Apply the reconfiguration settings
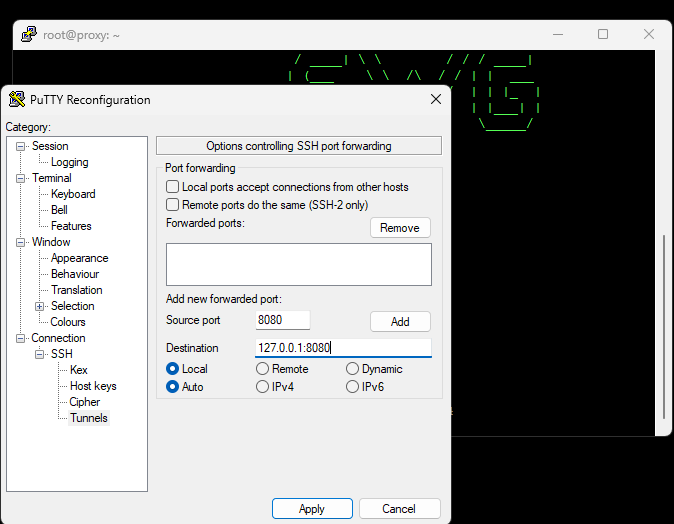The height and width of the screenshot is (524, 674). (x=312, y=509)
